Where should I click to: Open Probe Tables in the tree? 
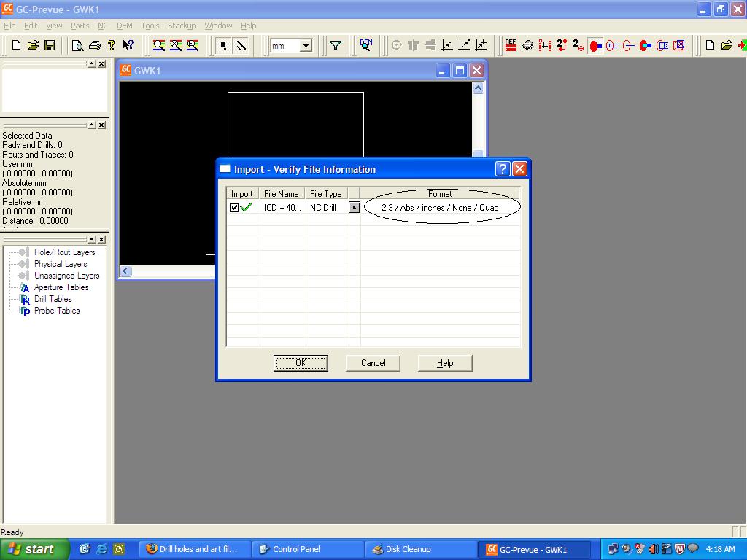click(57, 311)
